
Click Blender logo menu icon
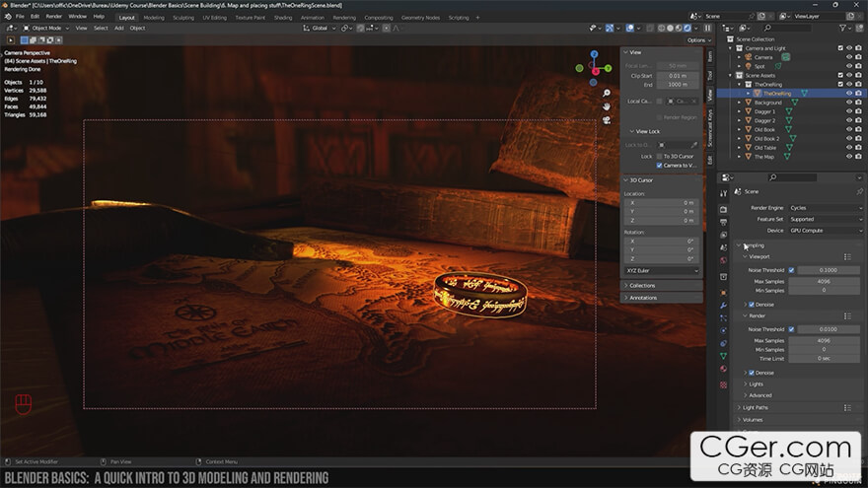(8, 17)
